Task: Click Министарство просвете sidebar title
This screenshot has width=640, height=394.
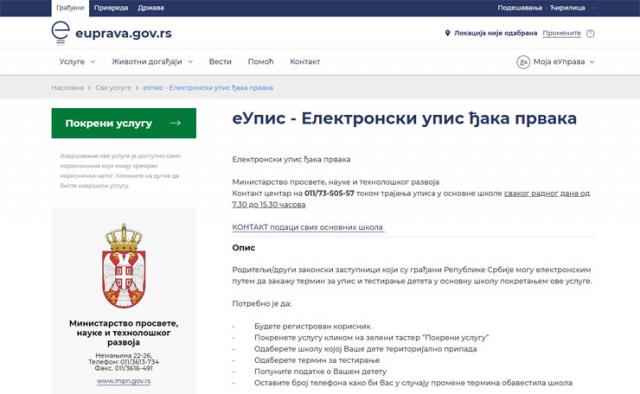Action: (x=124, y=333)
